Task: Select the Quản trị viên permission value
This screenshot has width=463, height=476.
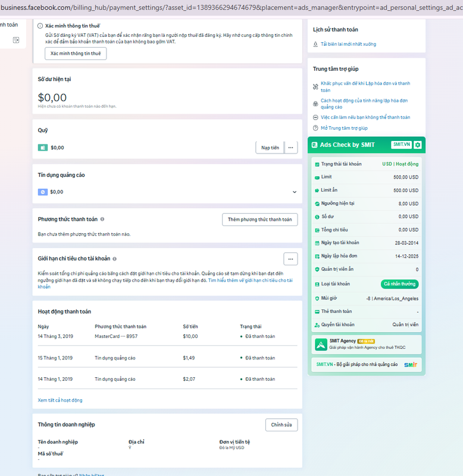Action: pos(405,325)
